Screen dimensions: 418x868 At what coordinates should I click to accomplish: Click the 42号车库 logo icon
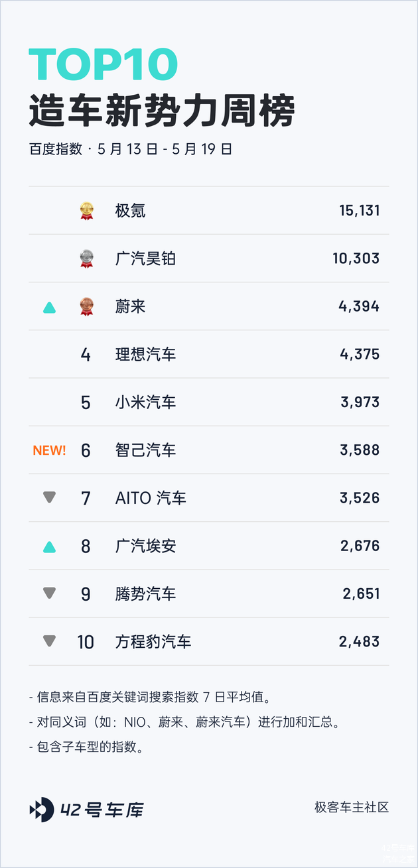[42, 809]
